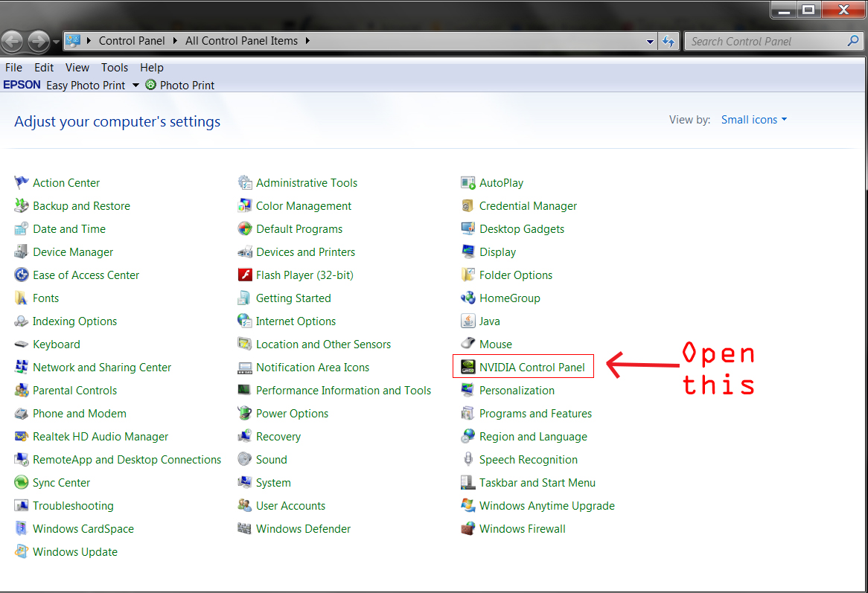Open the Easy Photo Print dropdown arrow

tap(135, 85)
